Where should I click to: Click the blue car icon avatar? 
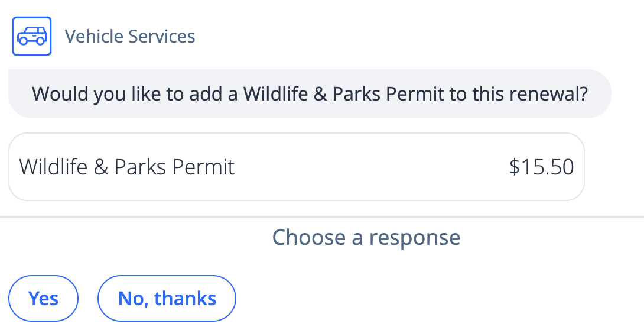tap(32, 36)
